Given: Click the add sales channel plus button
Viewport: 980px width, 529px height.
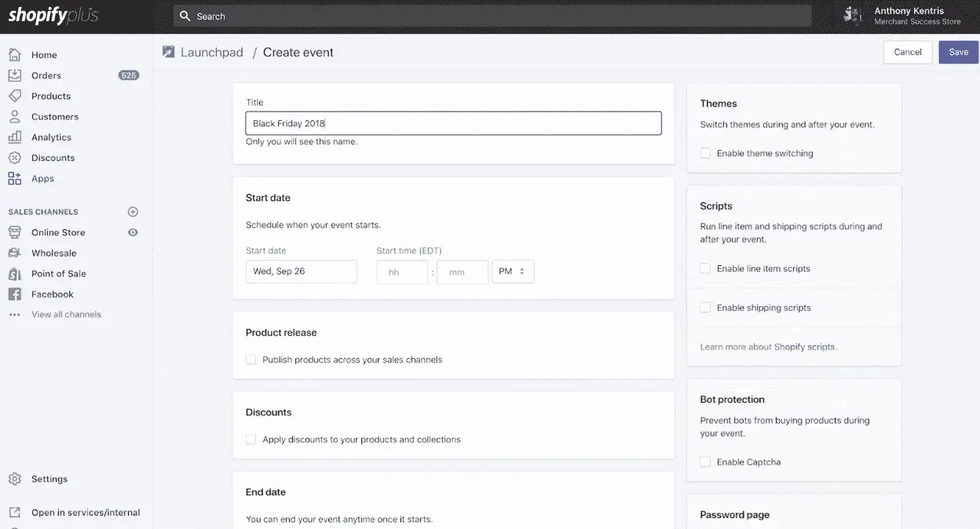Looking at the screenshot, I should (133, 211).
